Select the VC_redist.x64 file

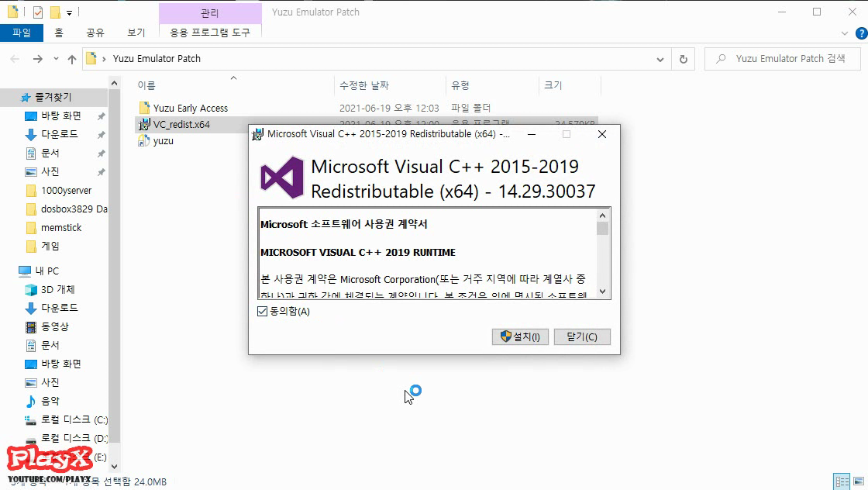pyautogui.click(x=181, y=125)
